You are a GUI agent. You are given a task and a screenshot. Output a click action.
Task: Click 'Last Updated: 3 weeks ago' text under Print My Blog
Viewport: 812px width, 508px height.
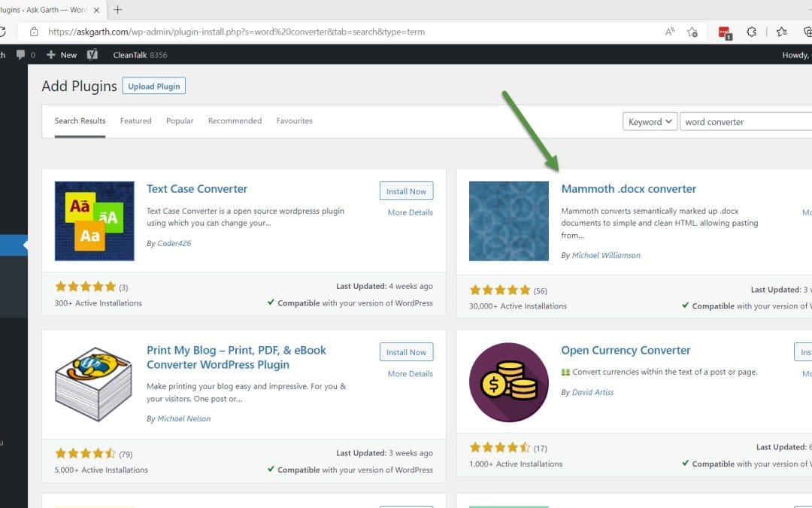[x=384, y=452]
